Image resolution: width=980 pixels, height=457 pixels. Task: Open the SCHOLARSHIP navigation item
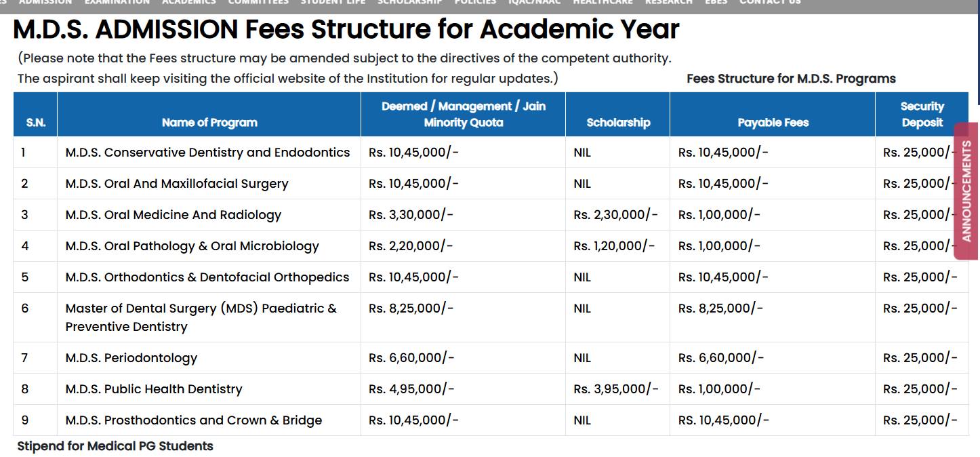tap(409, 2)
